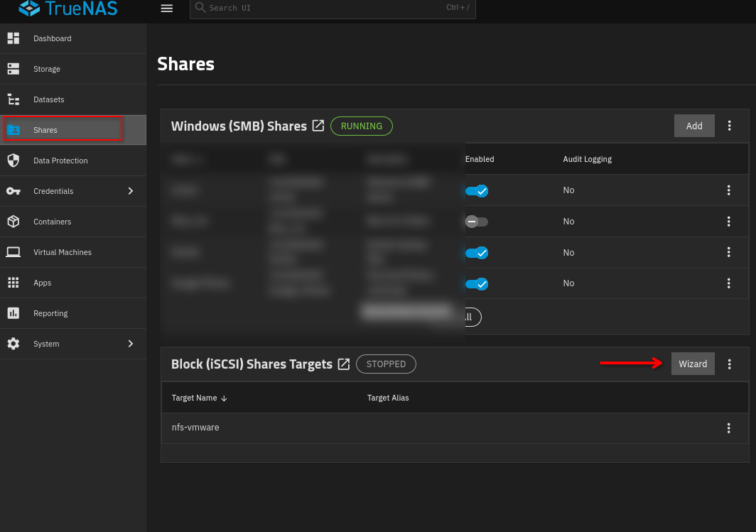Open the Virtual Machines page
This screenshot has height=532, width=756.
(x=73, y=252)
